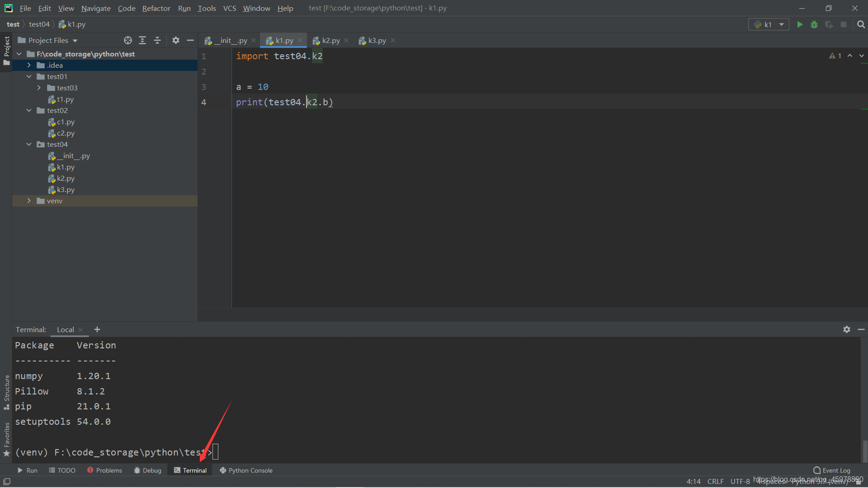The width and height of the screenshot is (868, 488).
Task: Collapse the test02 folder
Action: click(x=29, y=110)
